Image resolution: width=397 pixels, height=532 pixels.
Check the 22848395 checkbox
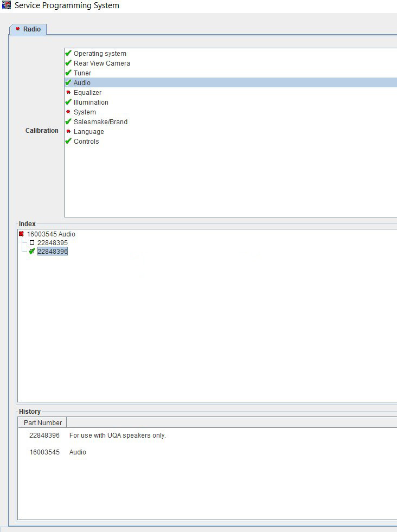coord(32,242)
